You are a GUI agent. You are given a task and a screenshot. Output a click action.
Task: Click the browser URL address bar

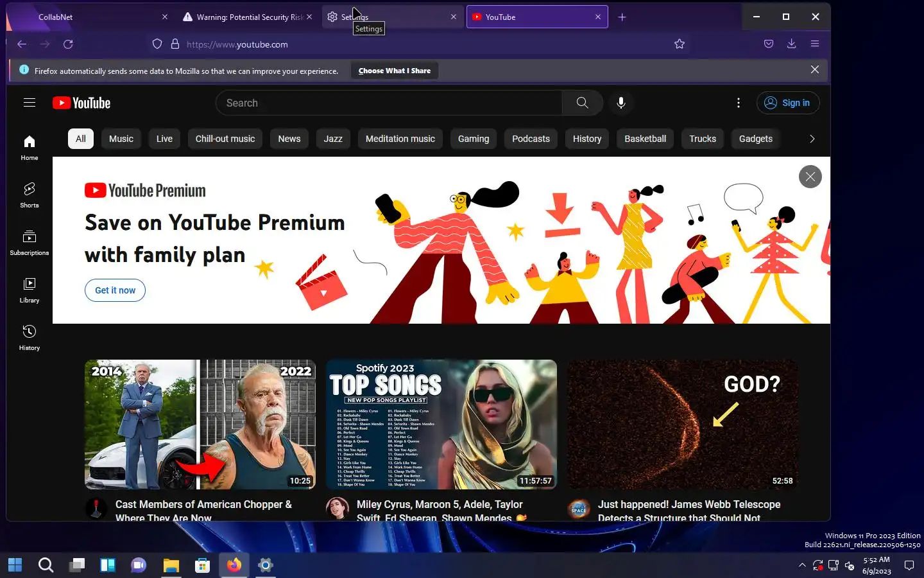[x=417, y=44]
